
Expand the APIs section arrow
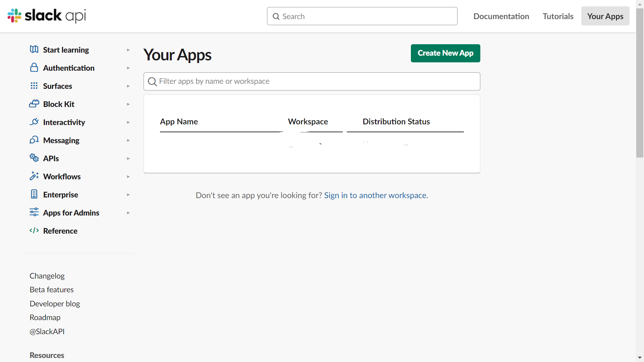(x=128, y=159)
